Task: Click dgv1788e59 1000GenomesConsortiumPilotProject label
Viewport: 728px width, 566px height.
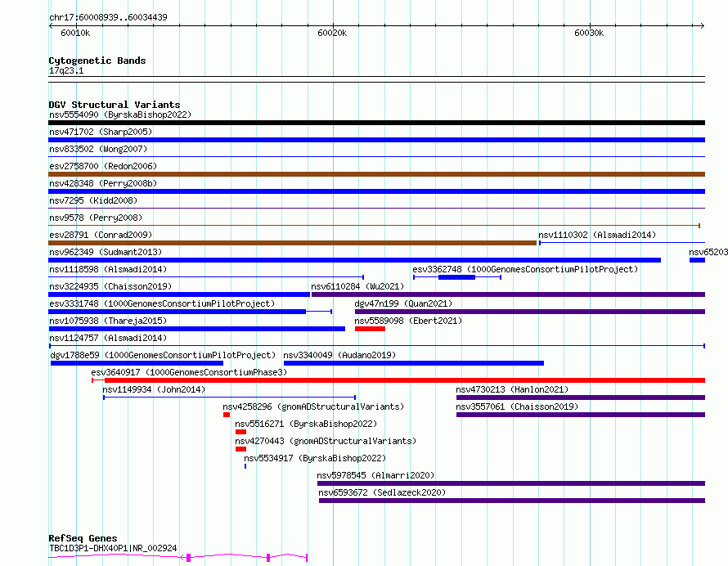Action: click(163, 355)
